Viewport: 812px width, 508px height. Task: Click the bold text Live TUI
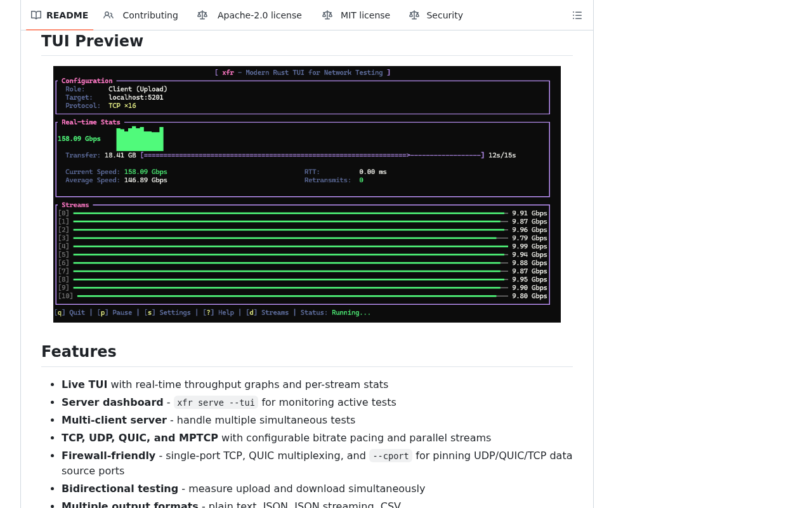pyautogui.click(x=84, y=384)
